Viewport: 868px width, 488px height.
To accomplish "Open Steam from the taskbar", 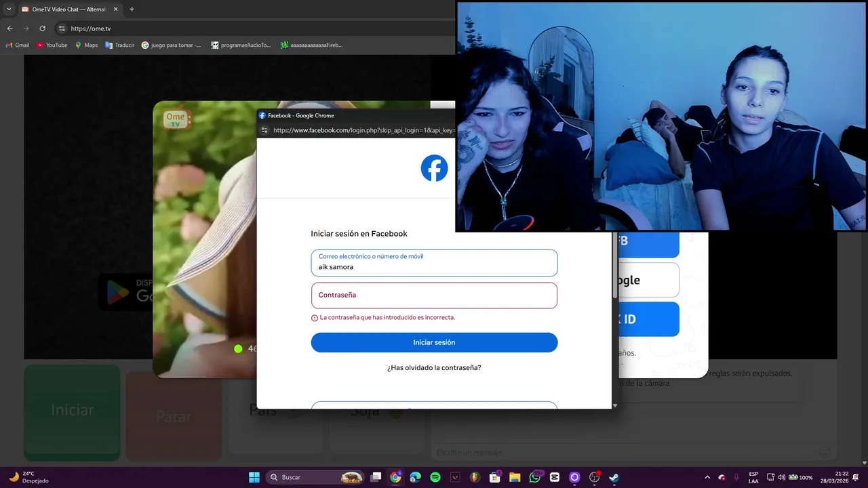I will point(614,477).
